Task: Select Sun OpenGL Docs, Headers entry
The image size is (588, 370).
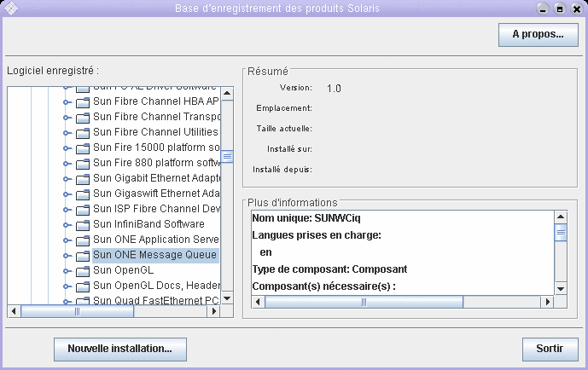Action: click(156, 286)
